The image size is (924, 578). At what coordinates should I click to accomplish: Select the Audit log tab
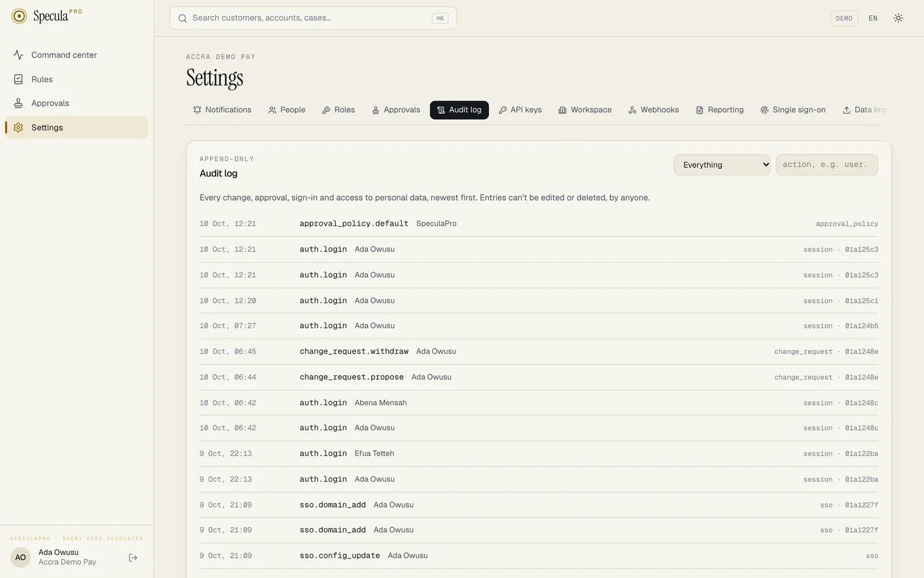point(459,110)
